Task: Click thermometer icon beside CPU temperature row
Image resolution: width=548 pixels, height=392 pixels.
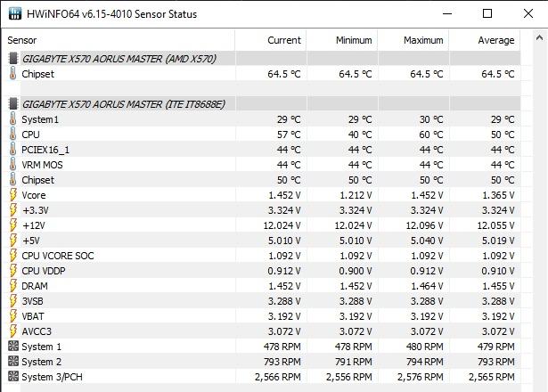Action: [x=13, y=135]
